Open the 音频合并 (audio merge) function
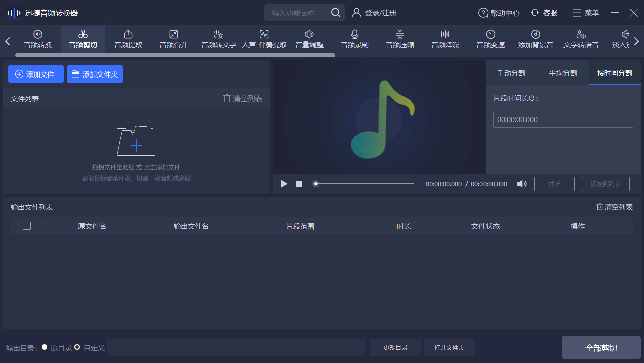Image resolution: width=644 pixels, height=363 pixels. click(173, 39)
